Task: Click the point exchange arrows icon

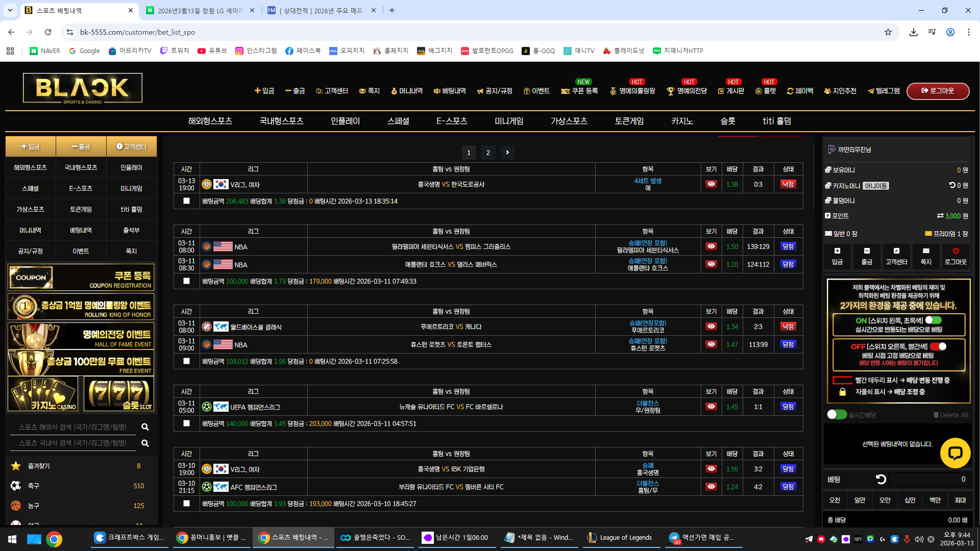Action: click(x=940, y=216)
